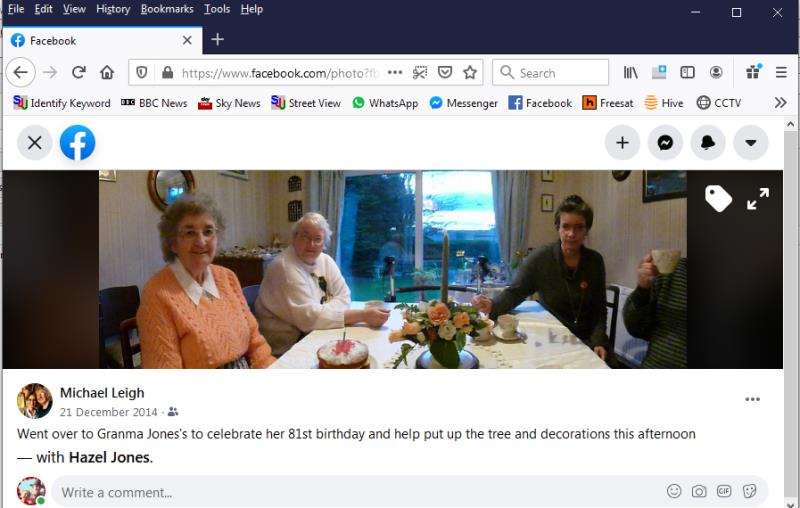
Task: Open the Bookmarks menu
Action: (x=166, y=9)
